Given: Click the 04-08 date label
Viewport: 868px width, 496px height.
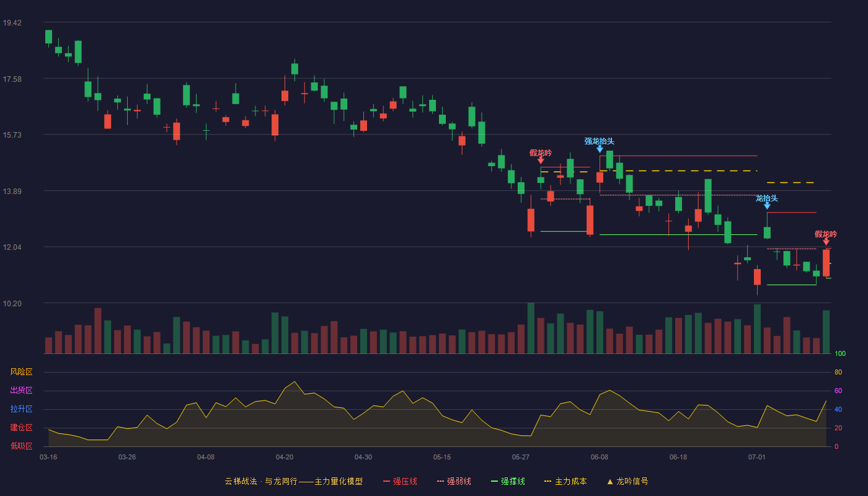Looking at the screenshot, I should click(206, 457).
